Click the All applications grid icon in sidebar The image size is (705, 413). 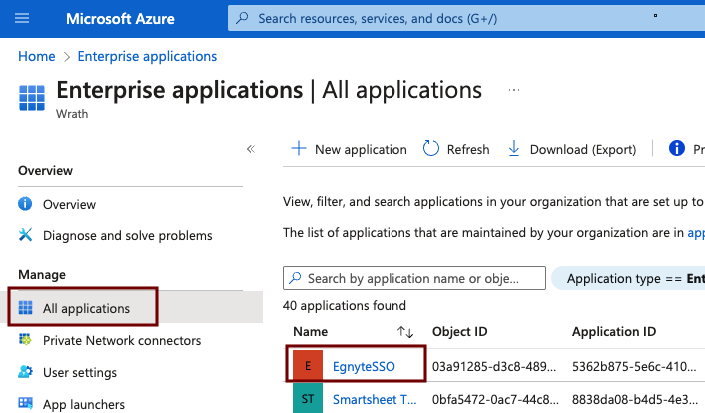26,308
